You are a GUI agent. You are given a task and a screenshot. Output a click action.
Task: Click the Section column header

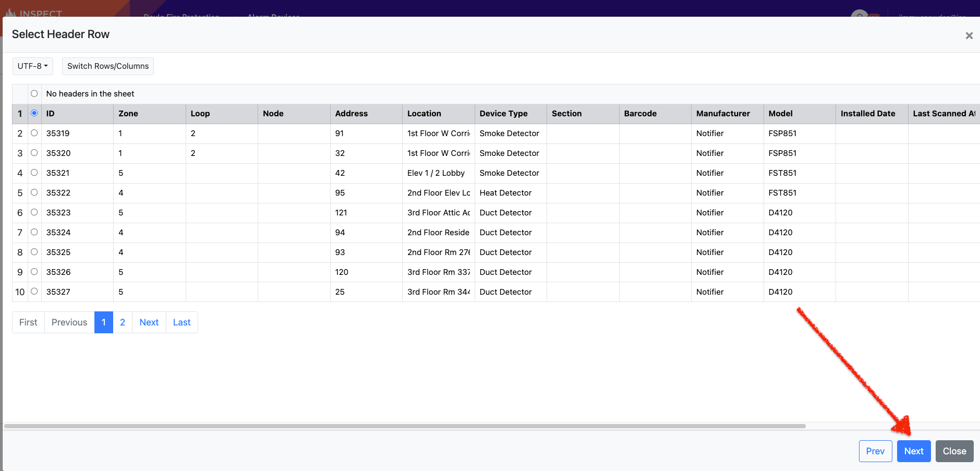[x=583, y=114]
